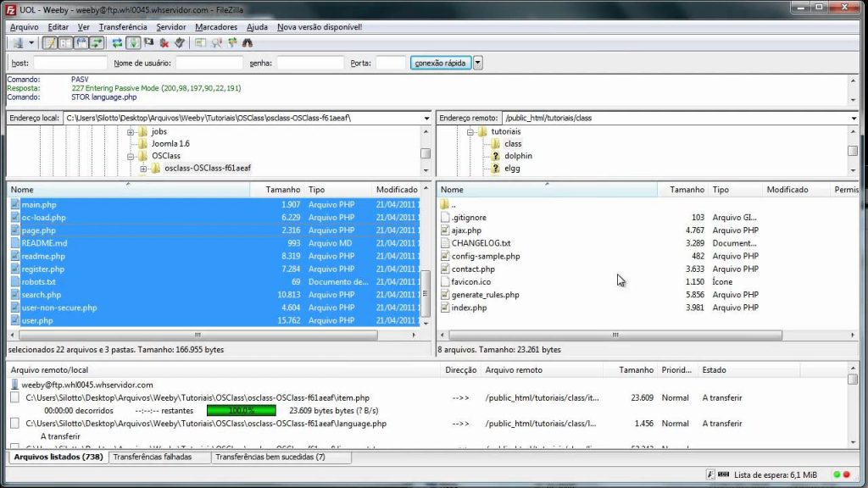Click the Joomla 1.6 folder icon

coord(142,143)
